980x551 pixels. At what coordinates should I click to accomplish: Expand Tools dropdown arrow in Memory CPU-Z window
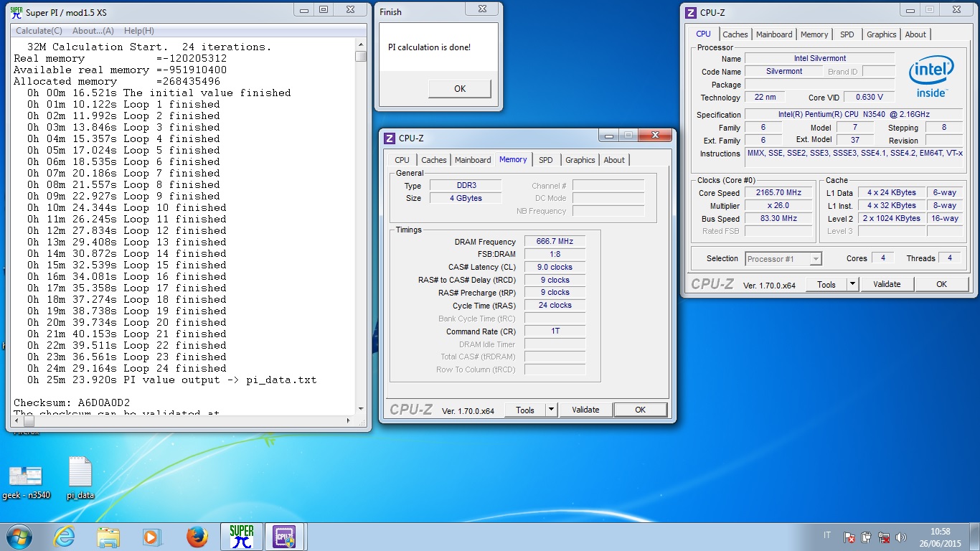(x=551, y=410)
